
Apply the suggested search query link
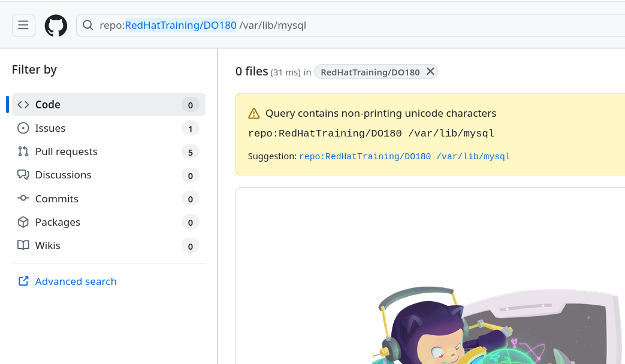click(x=404, y=156)
